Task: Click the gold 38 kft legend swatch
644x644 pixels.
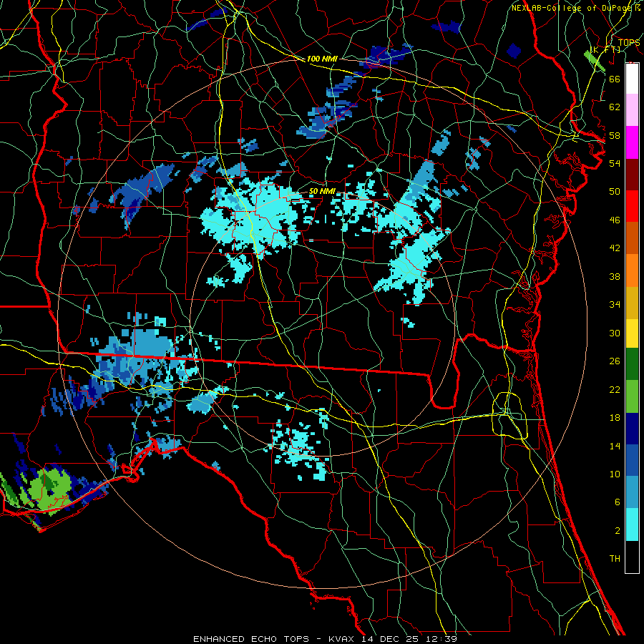Action: coord(632,303)
